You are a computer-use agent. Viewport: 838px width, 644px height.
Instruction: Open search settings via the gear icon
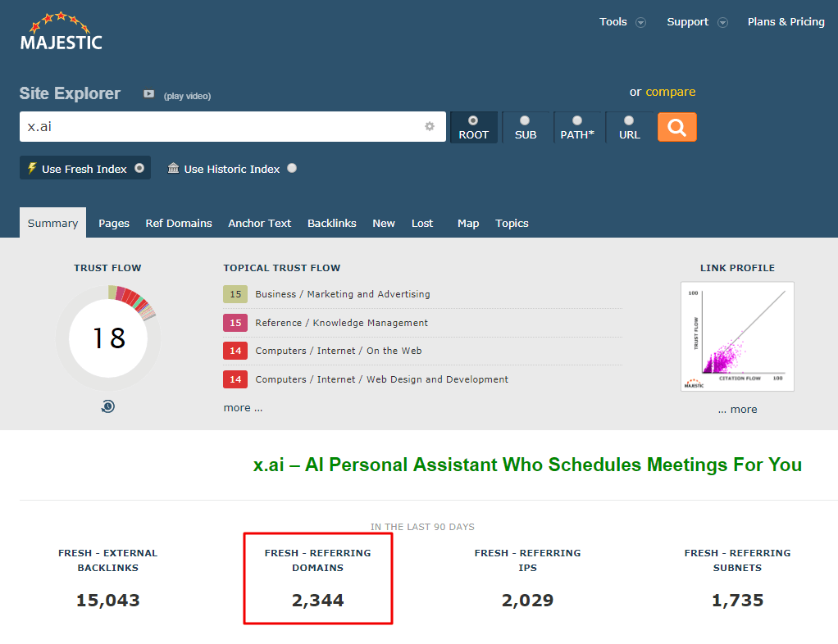(429, 127)
